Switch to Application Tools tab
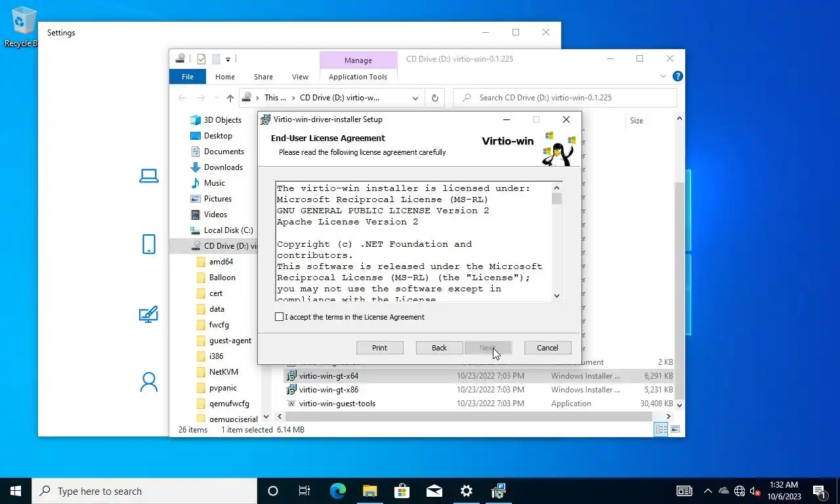840x504 pixels. pos(358,77)
